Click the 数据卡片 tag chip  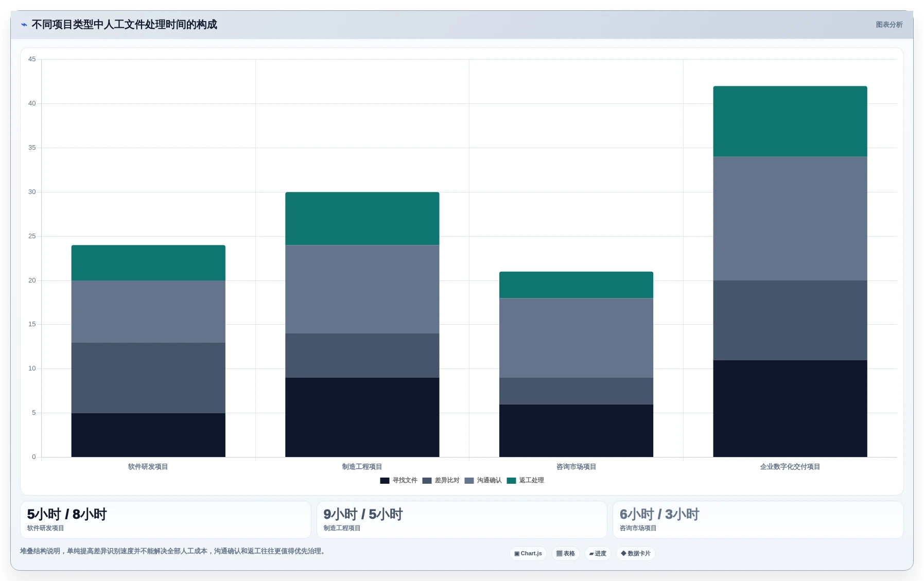636,554
